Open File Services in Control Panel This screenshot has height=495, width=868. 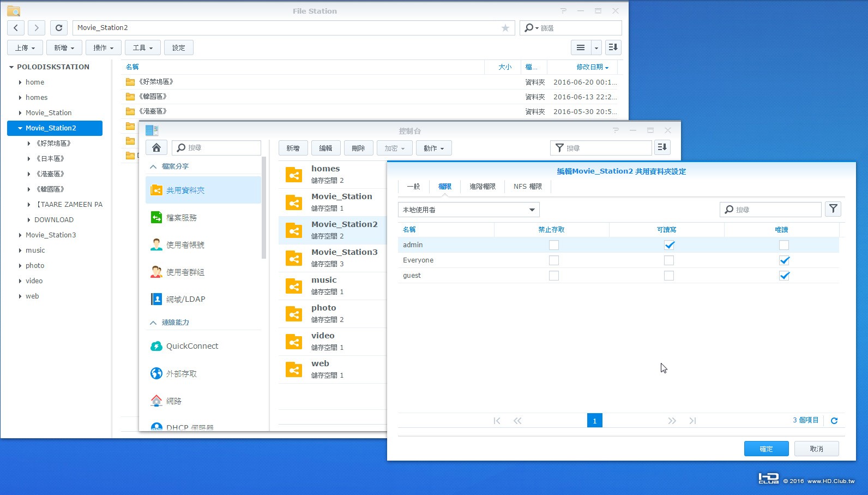click(x=203, y=217)
